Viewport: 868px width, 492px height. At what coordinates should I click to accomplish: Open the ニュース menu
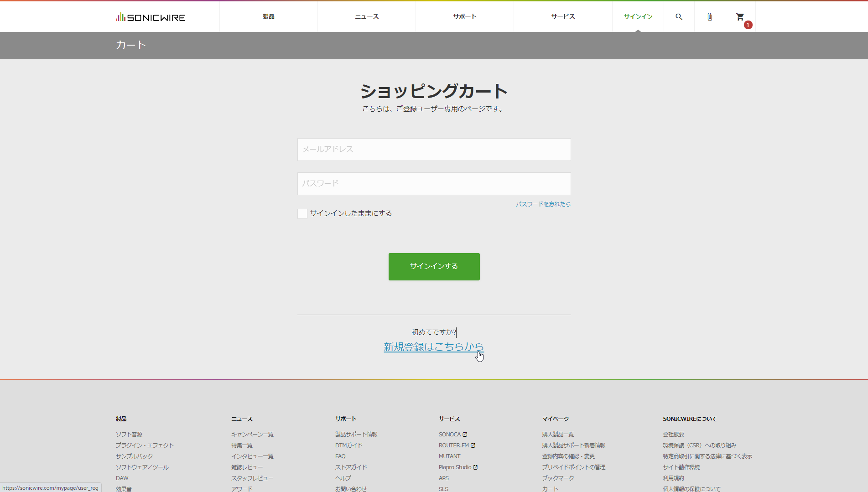(367, 17)
